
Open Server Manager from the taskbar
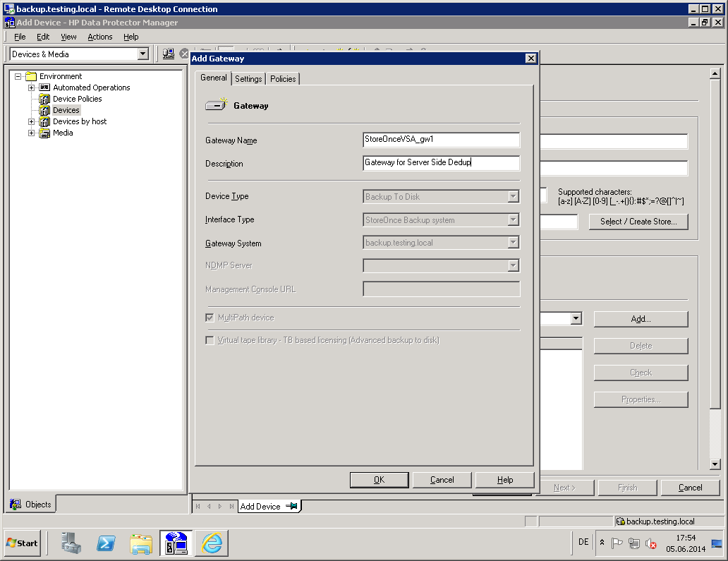(x=71, y=543)
